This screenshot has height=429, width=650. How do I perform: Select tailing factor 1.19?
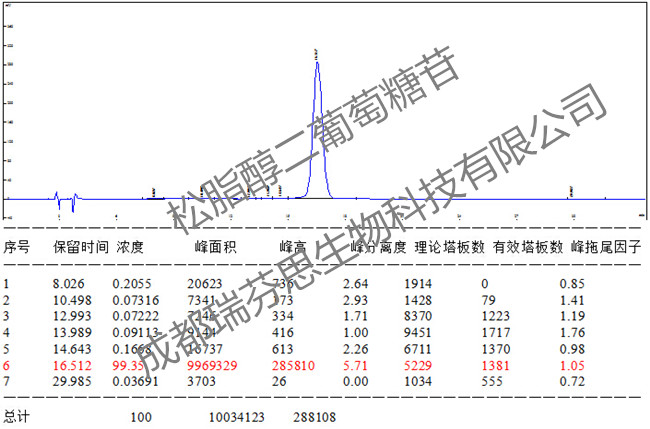(x=572, y=316)
